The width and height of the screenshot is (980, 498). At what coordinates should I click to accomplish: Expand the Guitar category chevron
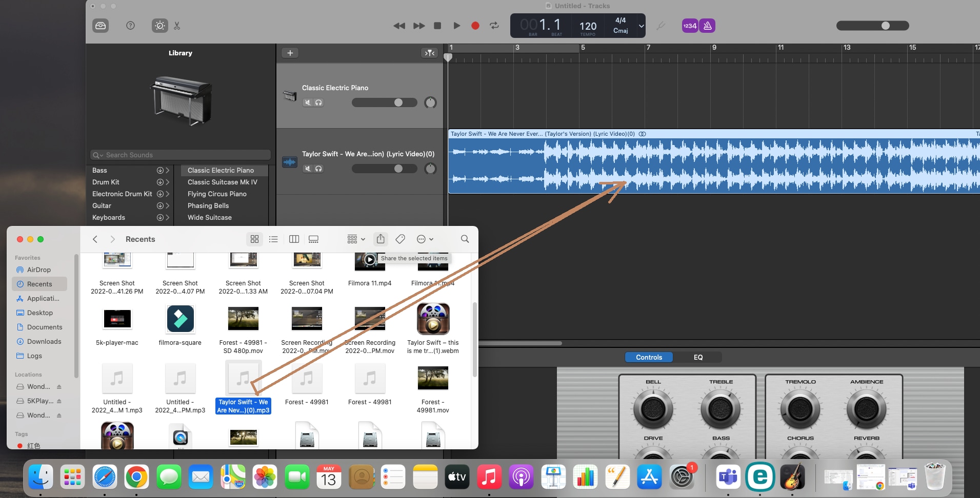click(x=167, y=205)
